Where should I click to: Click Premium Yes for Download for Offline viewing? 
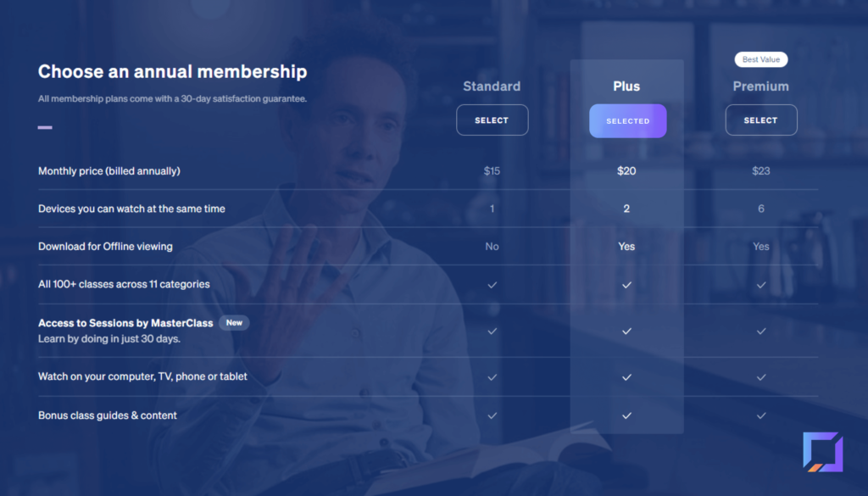click(760, 247)
